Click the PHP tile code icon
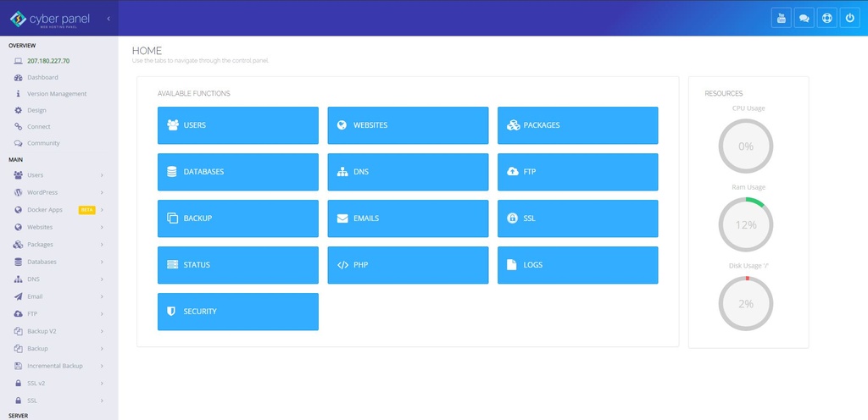The image size is (868, 420). [x=342, y=265]
